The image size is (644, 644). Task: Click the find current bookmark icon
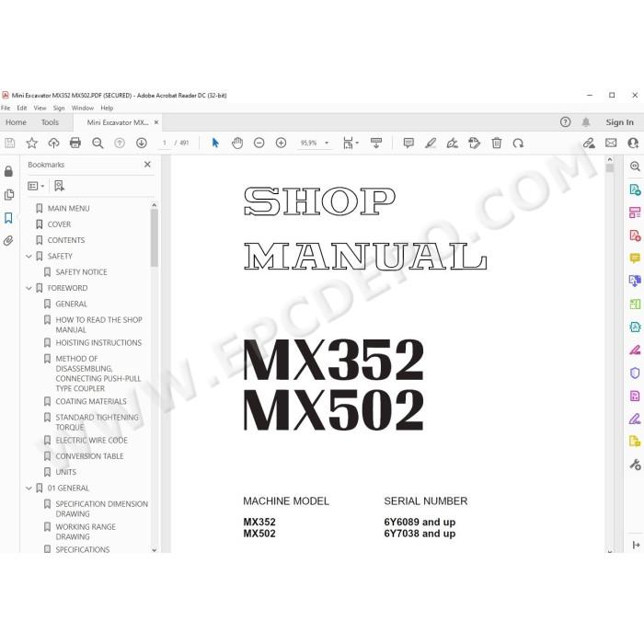coord(59,186)
